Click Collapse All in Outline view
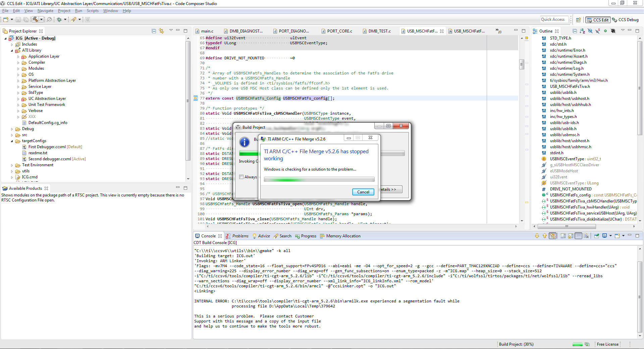The height and width of the screenshot is (349, 644). click(575, 31)
